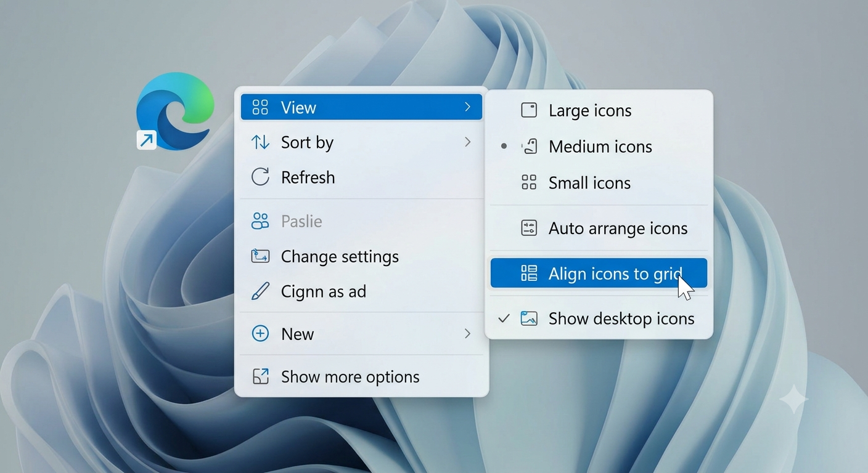The width and height of the screenshot is (868, 473).
Task: Click the Show more options expand icon
Action: (260, 377)
